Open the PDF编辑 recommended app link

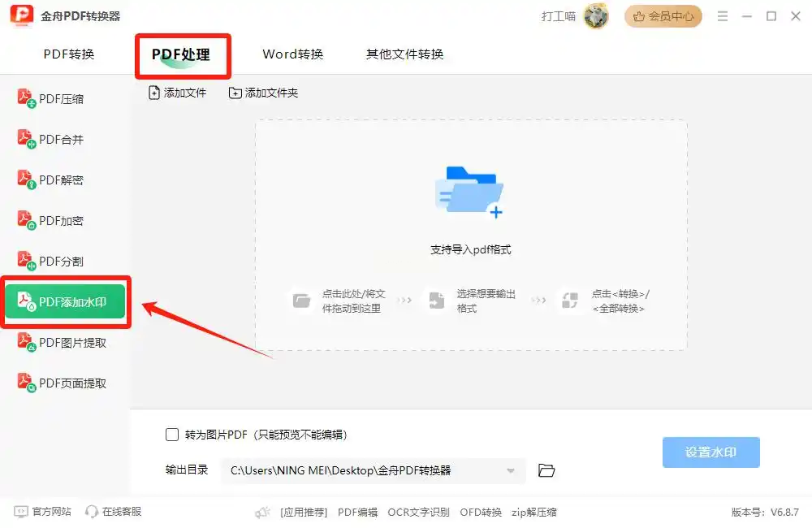click(x=358, y=512)
